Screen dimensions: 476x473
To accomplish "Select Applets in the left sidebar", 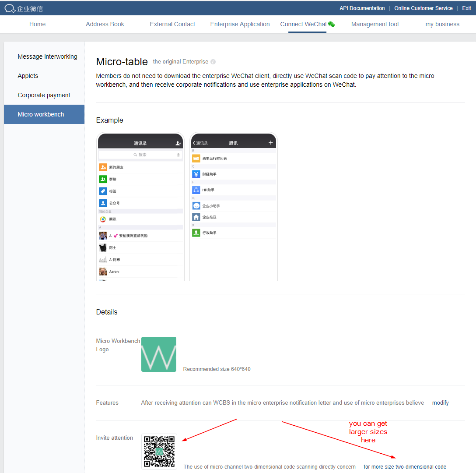I will 28,76.
